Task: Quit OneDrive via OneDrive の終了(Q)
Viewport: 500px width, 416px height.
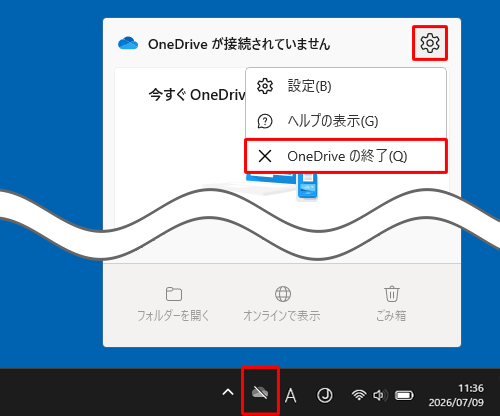Action: point(346,156)
